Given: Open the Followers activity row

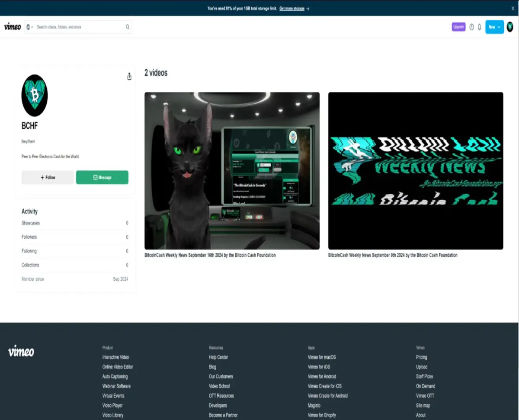Looking at the screenshot, I should coord(75,237).
